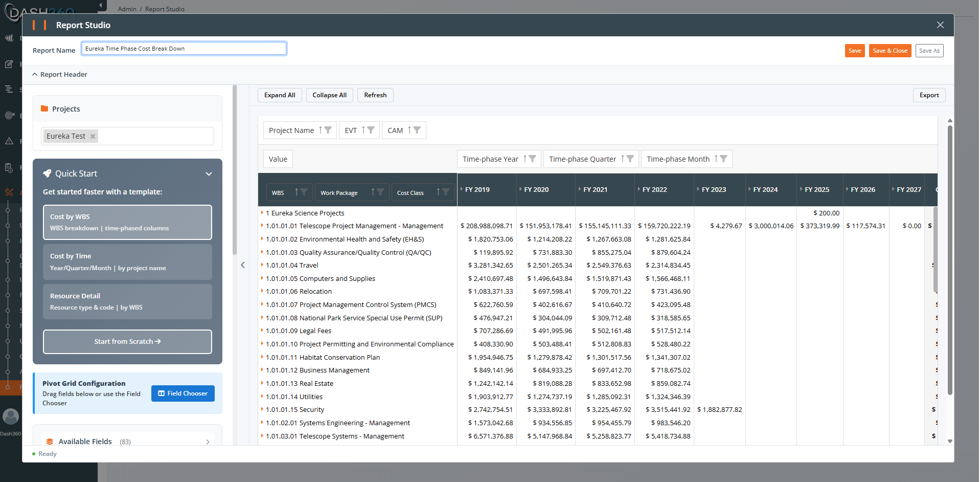This screenshot has height=482, width=980.
Task: Click the EVT filter funnel icon
Action: (371, 130)
